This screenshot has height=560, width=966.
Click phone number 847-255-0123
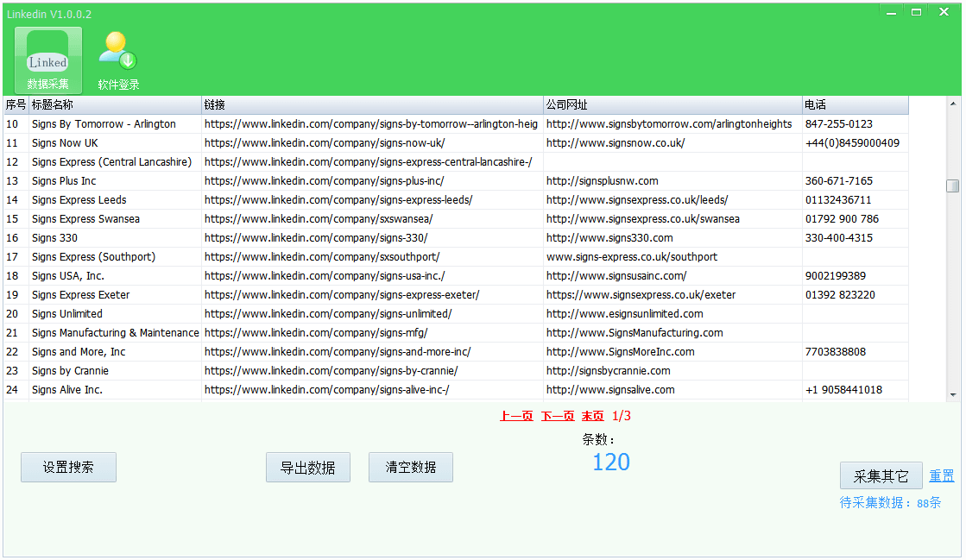pyautogui.click(x=839, y=124)
